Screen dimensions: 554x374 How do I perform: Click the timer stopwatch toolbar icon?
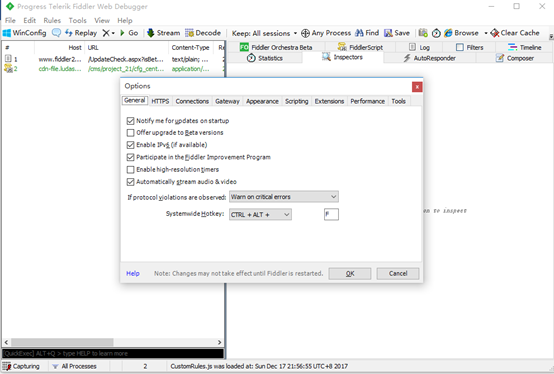(436, 33)
